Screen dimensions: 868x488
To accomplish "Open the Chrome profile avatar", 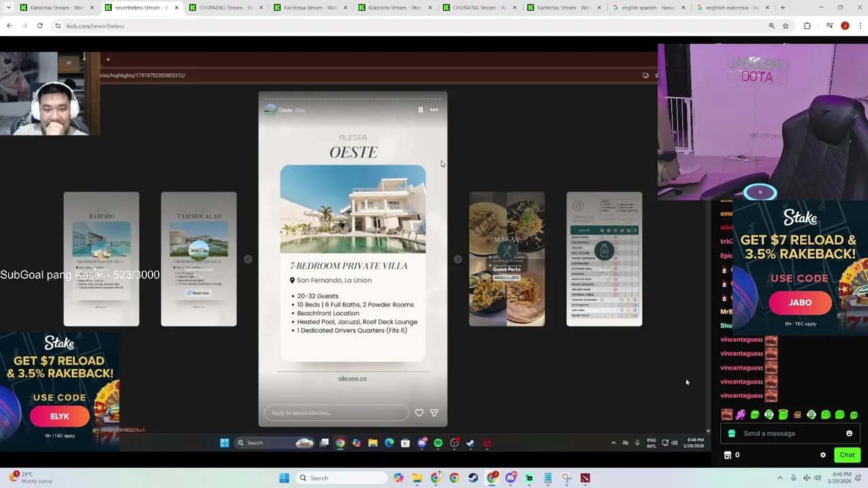I will click(x=844, y=26).
